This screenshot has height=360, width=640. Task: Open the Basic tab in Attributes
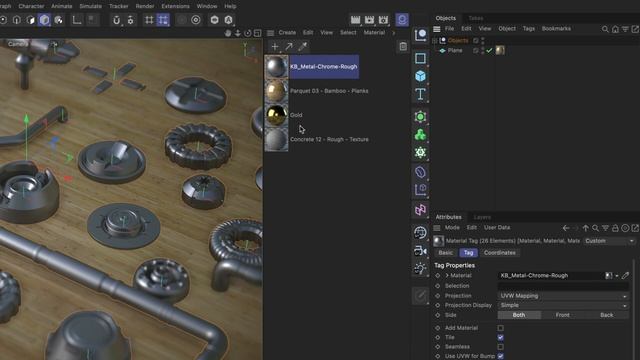(445, 253)
